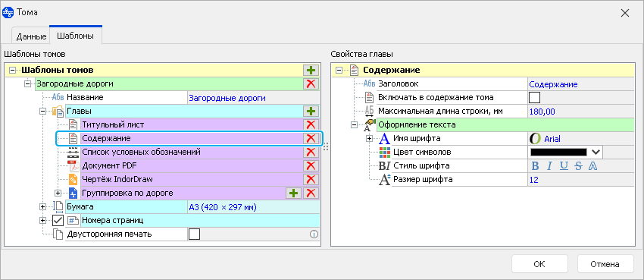Enable the Двусторонняя печать checkbox
The width and height of the screenshot is (644, 280).
(x=194, y=234)
